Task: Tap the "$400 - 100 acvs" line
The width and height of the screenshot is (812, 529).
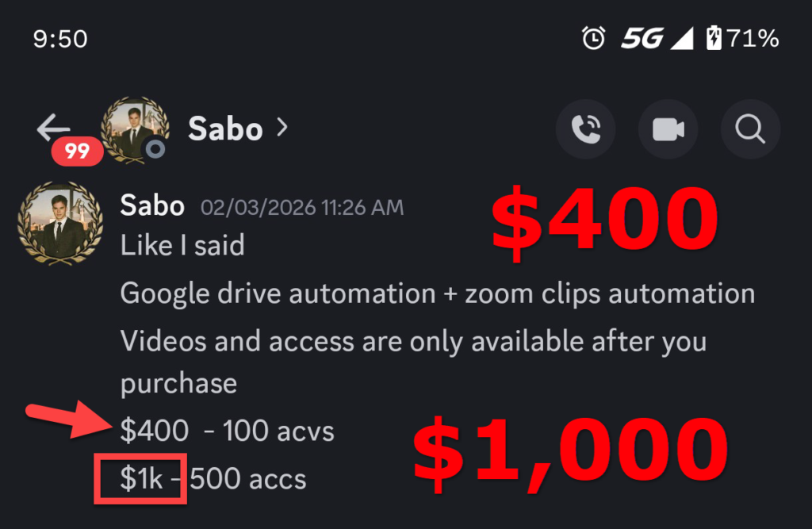Action: click(227, 431)
